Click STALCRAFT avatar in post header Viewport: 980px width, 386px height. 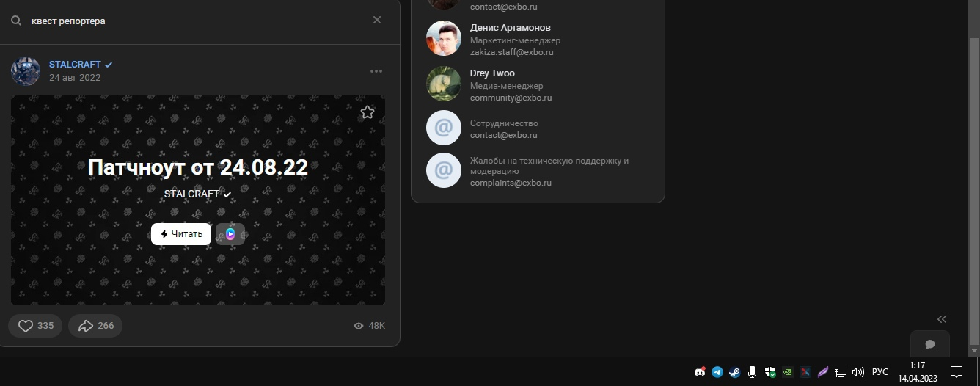tap(26, 70)
